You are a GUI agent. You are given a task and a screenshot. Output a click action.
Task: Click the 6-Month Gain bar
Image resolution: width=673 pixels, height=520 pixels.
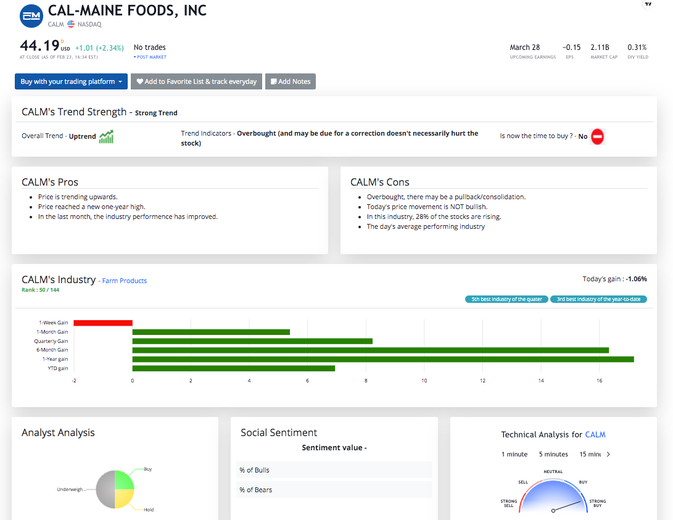point(371,350)
